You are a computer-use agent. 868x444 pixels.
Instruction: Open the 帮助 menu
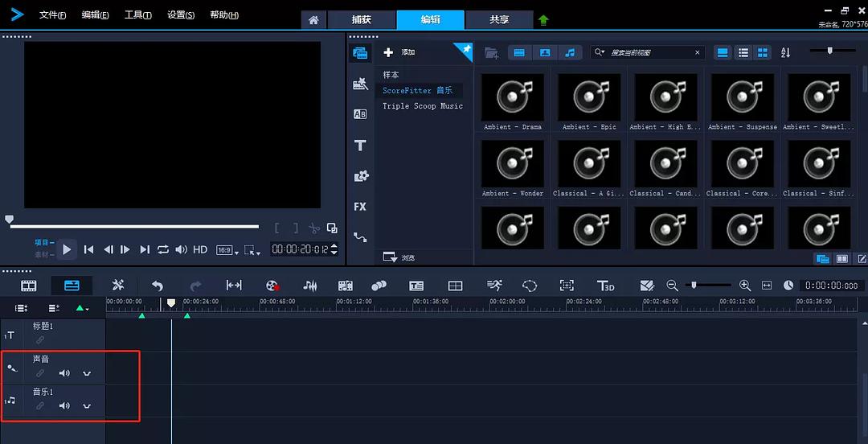click(224, 15)
